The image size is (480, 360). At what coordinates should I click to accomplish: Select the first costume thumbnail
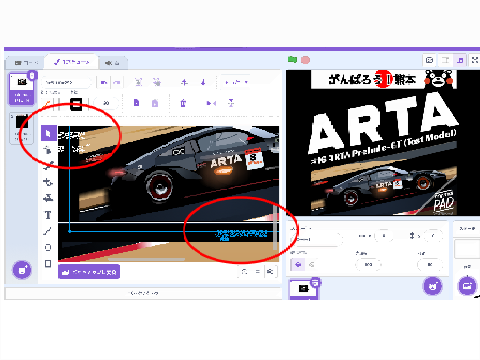pos(21,89)
